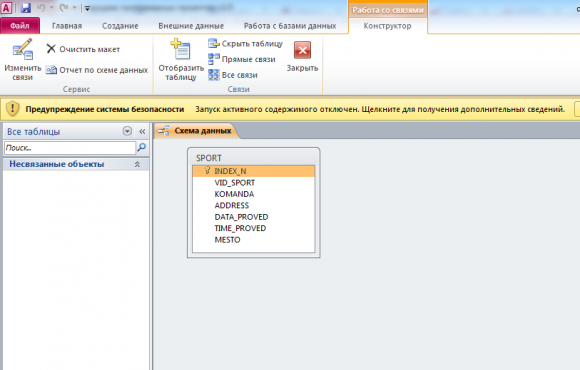The height and width of the screenshot is (370, 580).
Task: Open the Customize Quick Access Toolbar dropdown
Action: (87, 8)
